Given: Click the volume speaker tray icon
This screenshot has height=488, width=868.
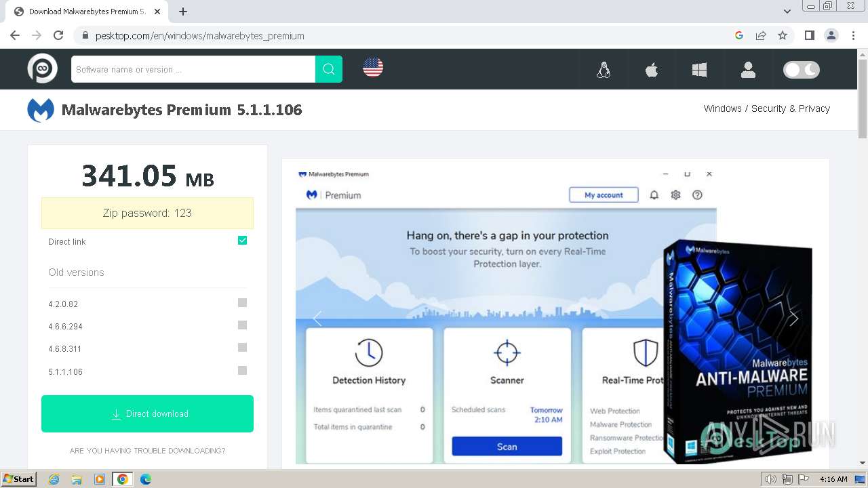Looking at the screenshot, I should tap(770, 479).
